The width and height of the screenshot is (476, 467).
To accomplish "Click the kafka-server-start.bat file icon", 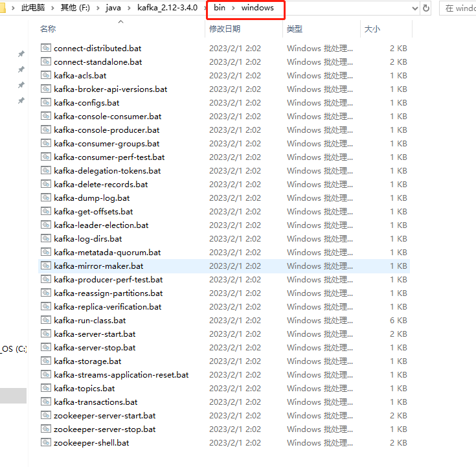I will click(46, 334).
